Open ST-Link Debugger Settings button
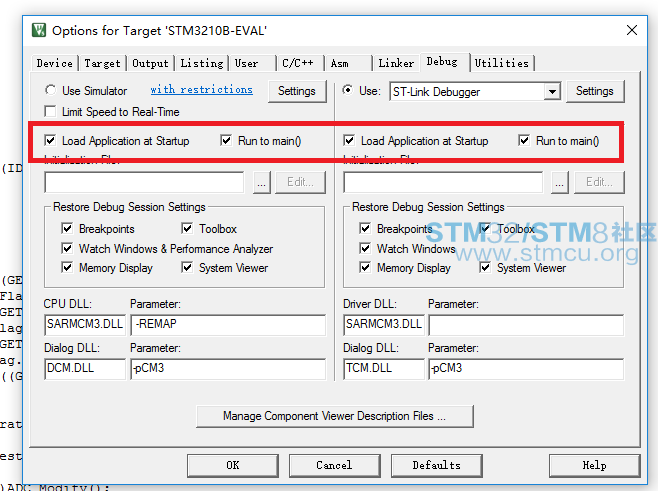 pos(595,91)
